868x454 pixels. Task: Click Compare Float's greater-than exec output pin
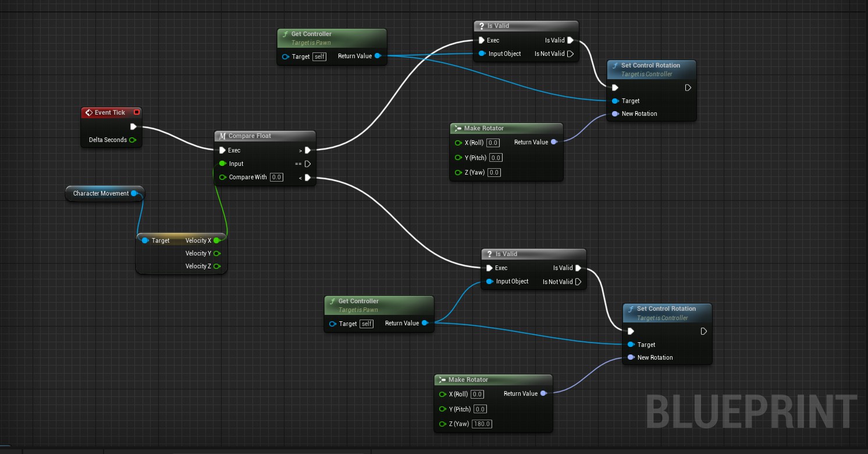(x=307, y=150)
